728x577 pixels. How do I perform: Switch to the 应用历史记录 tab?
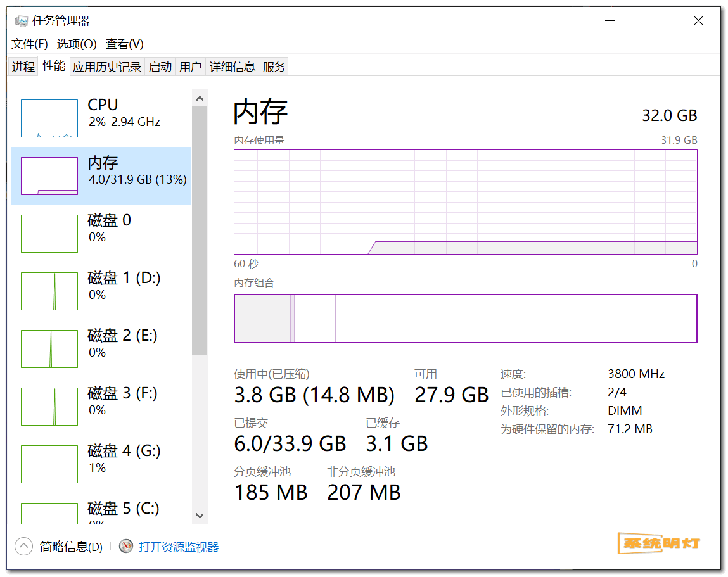107,67
